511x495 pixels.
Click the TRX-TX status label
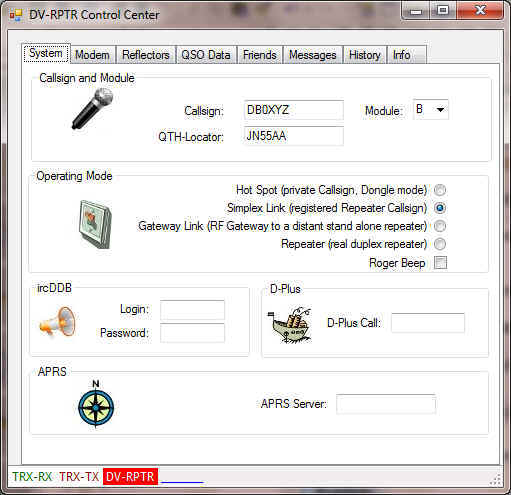pos(79,477)
